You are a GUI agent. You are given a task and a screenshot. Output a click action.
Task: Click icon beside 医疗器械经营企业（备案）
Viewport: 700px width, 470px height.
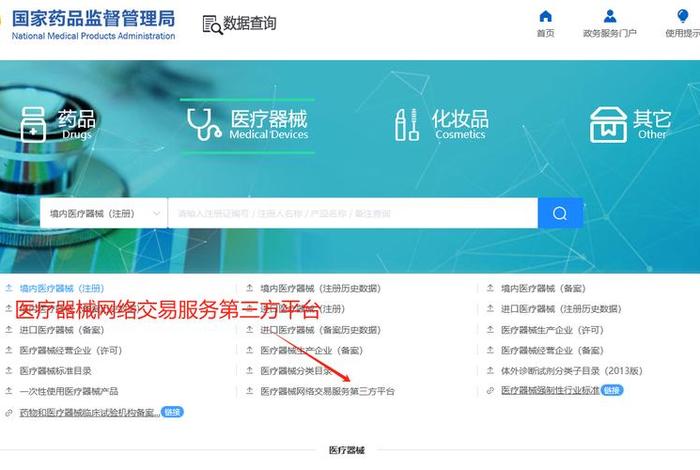click(x=490, y=350)
